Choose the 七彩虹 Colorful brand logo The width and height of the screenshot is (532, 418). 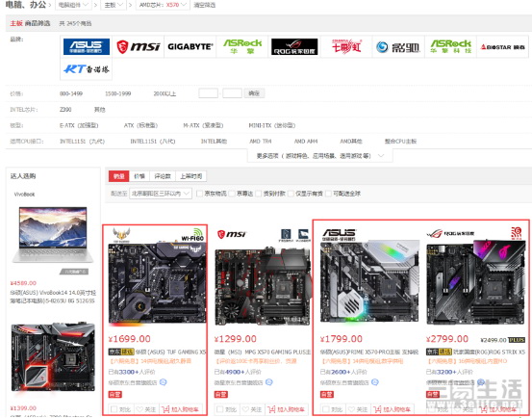click(x=346, y=46)
